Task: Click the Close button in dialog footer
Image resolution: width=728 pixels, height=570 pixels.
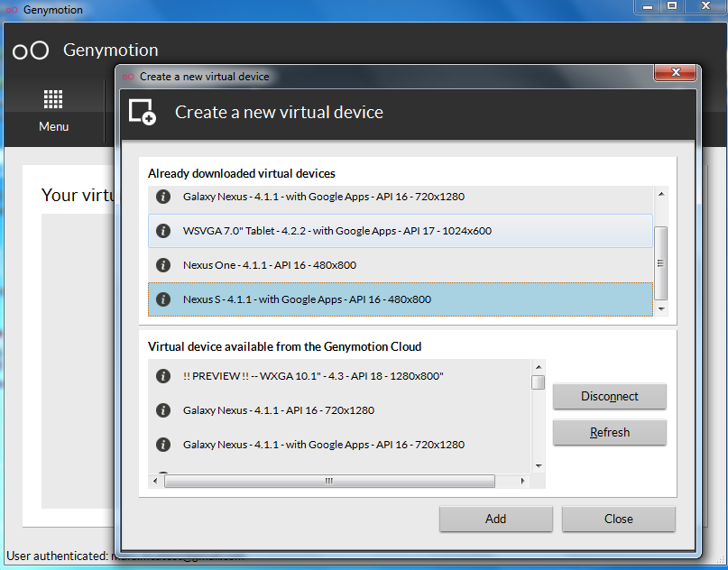Action: point(618,519)
